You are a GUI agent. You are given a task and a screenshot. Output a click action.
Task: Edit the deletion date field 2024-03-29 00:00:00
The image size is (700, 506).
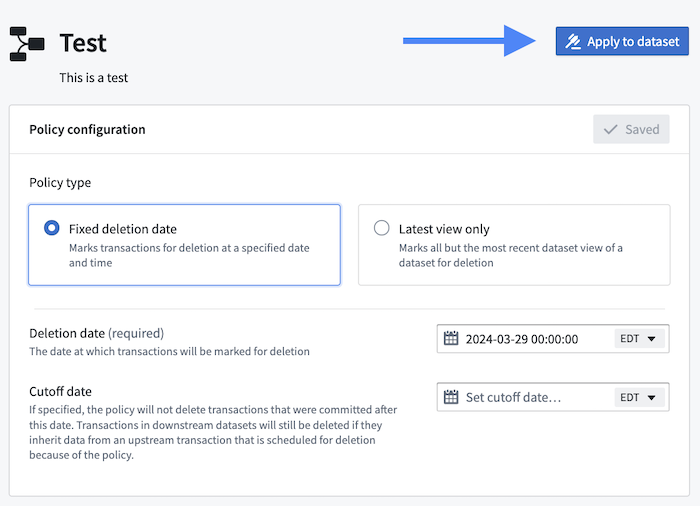point(522,339)
